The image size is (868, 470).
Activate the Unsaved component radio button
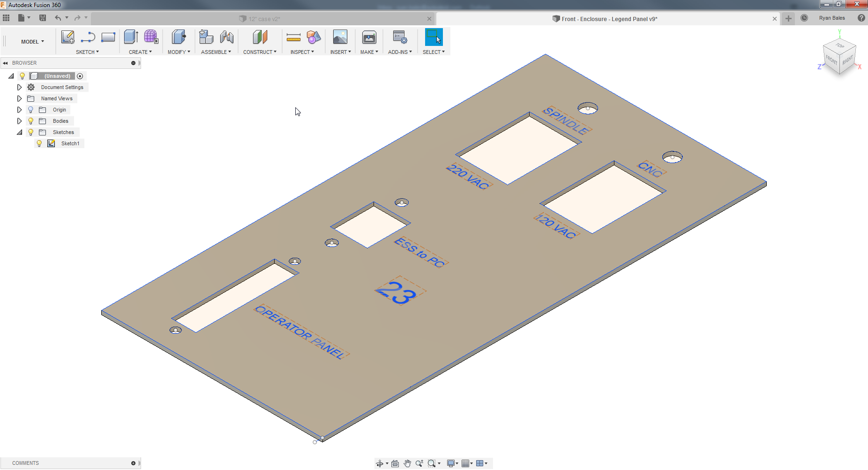[x=80, y=76]
